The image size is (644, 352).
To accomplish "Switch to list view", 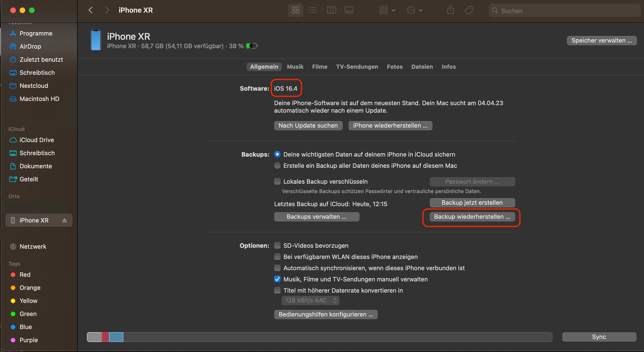I will (x=313, y=10).
